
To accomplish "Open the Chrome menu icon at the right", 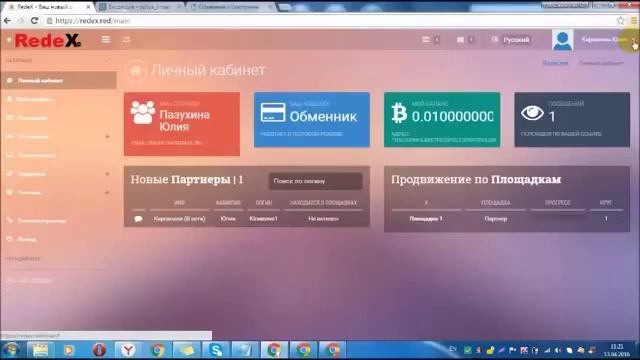I will [634, 21].
